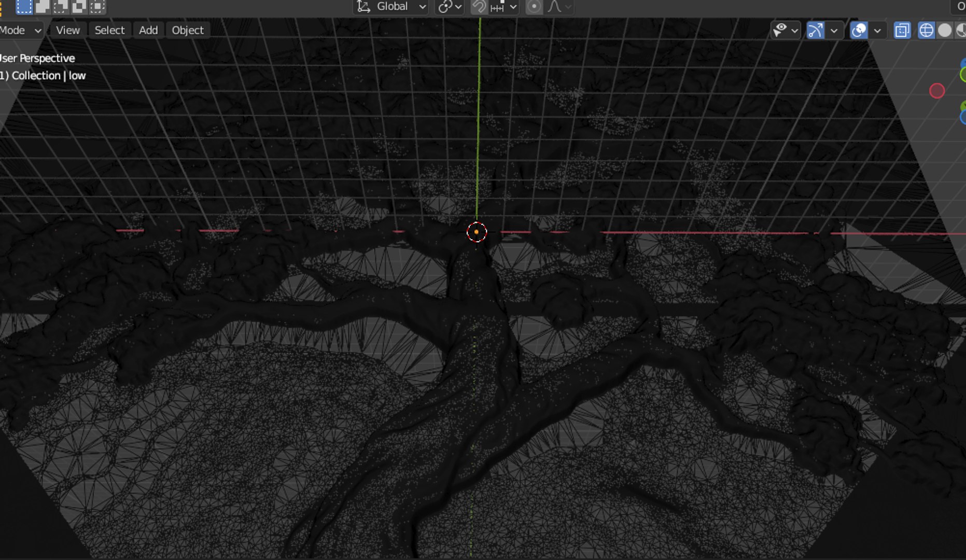The width and height of the screenshot is (966, 560).
Task: Click the 'Collection | low' object label
Action: [49, 75]
